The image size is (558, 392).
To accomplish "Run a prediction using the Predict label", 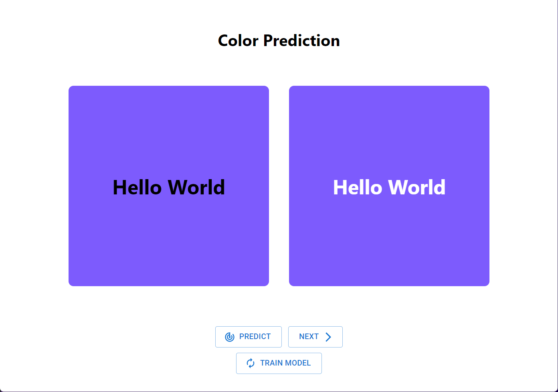I will coord(255,337).
